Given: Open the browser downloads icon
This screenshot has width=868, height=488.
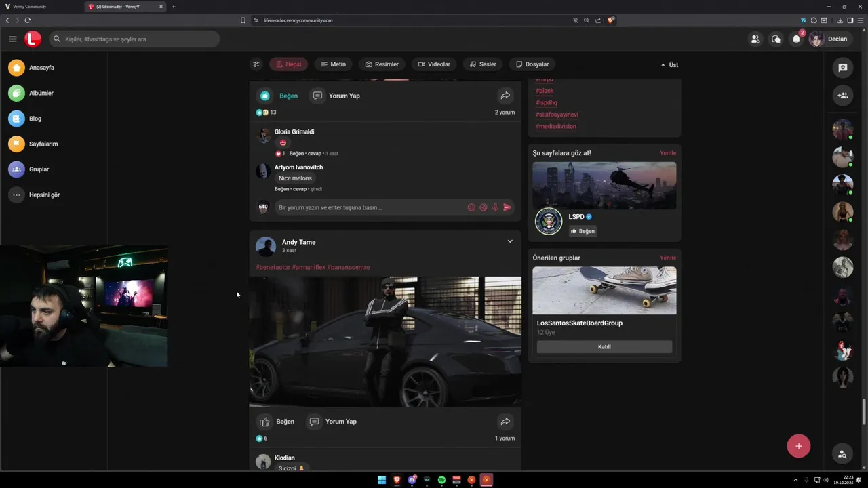Looking at the screenshot, I should click(840, 20).
